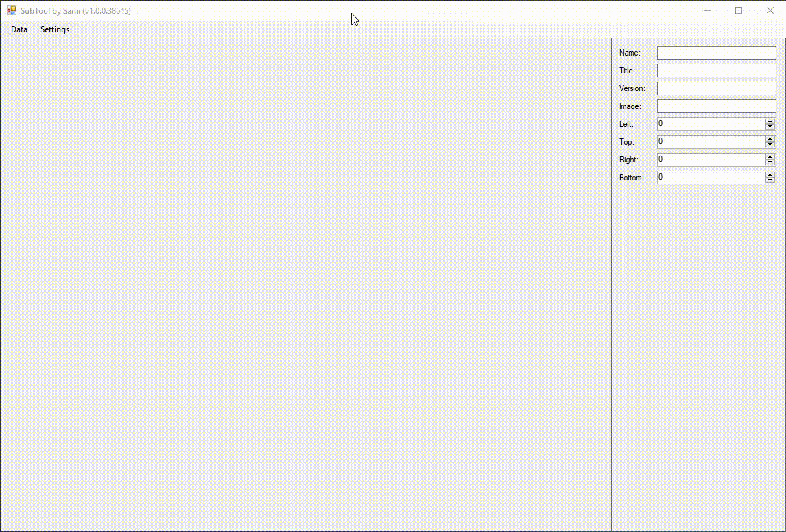786x532 pixels.
Task: Click the "Image:" label
Action: pos(630,106)
